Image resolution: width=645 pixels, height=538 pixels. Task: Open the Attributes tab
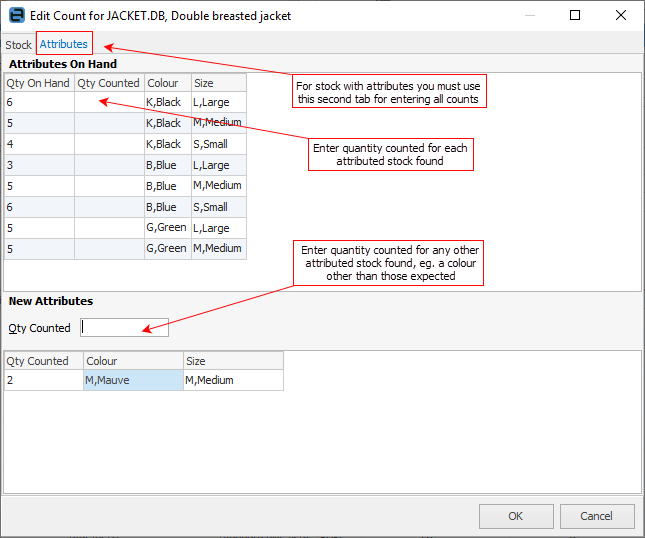(x=64, y=44)
